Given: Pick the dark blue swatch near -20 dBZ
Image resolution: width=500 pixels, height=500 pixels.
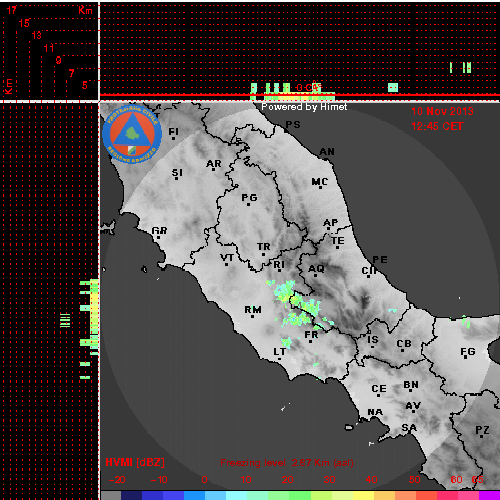Looking at the screenshot, I should coord(131,495).
